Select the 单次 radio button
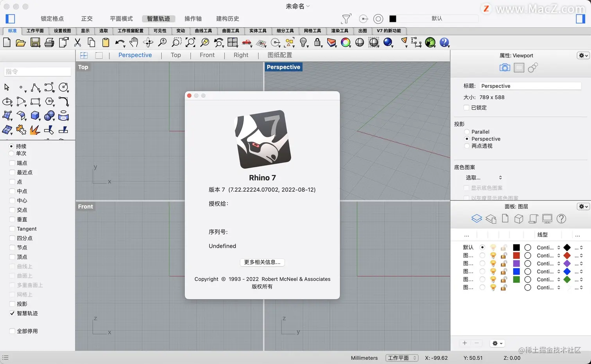The image size is (591, 364). 11,153
